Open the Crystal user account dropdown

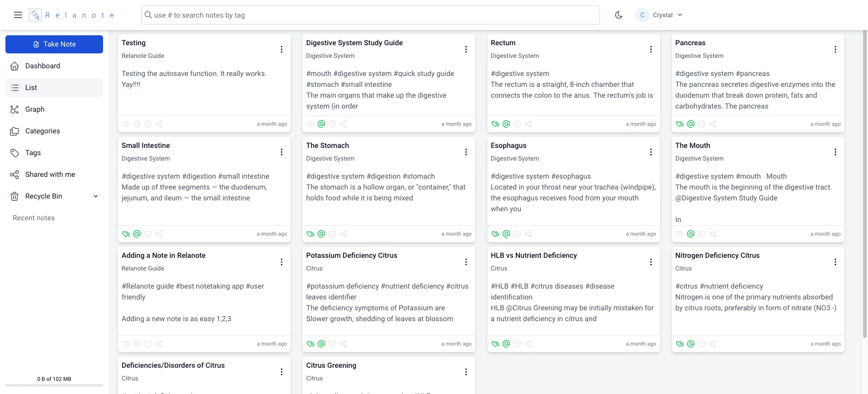tap(659, 15)
